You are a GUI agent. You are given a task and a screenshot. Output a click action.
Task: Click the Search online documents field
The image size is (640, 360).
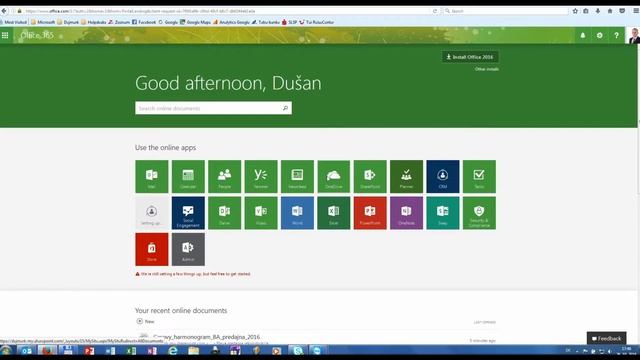[213, 108]
